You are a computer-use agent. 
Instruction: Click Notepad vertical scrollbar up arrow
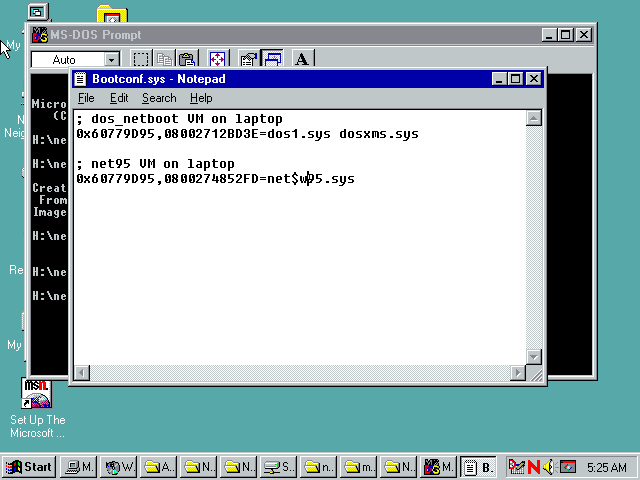point(533,118)
